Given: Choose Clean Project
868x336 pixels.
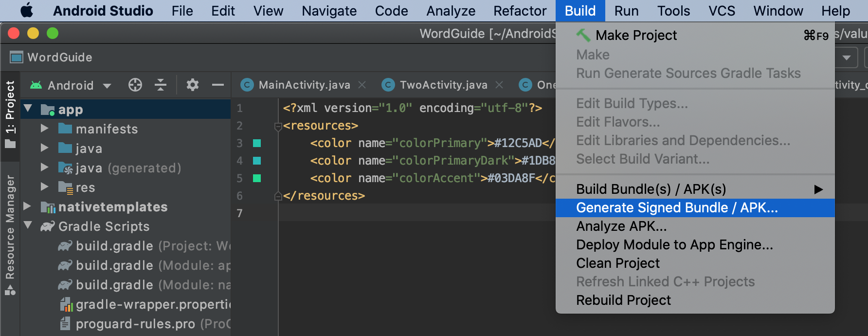Looking at the screenshot, I should click(695, 263).
